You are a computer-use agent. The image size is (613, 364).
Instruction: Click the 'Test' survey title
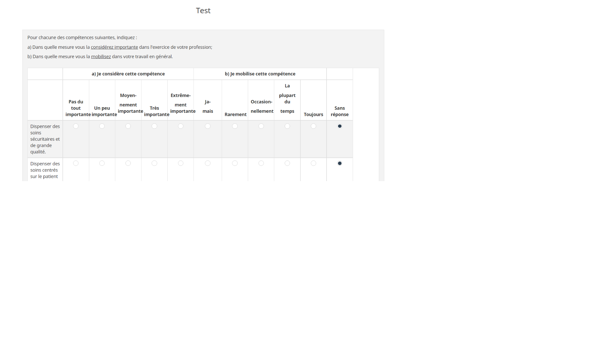point(203,10)
